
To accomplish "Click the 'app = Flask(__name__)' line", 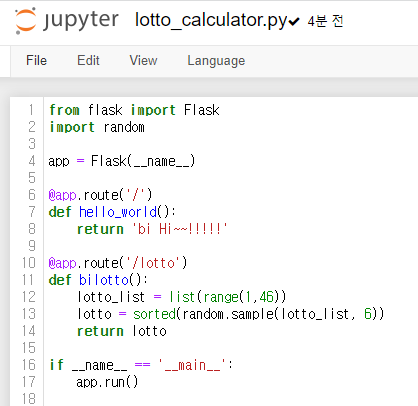I will pos(122,161).
